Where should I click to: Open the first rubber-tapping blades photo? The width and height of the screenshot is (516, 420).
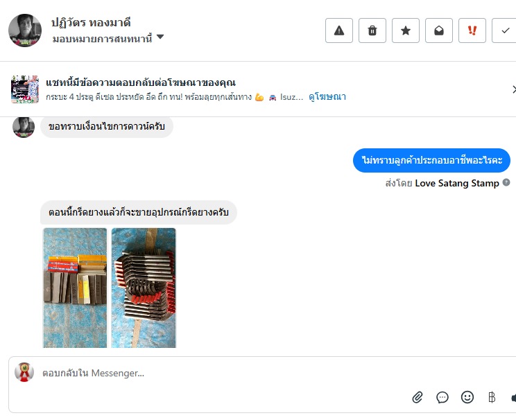(x=75, y=288)
